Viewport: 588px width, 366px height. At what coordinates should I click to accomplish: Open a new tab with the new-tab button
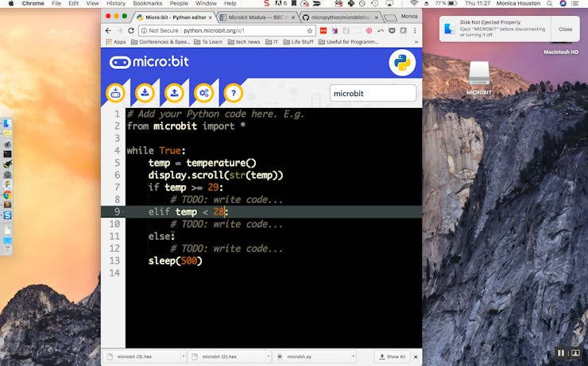point(390,17)
